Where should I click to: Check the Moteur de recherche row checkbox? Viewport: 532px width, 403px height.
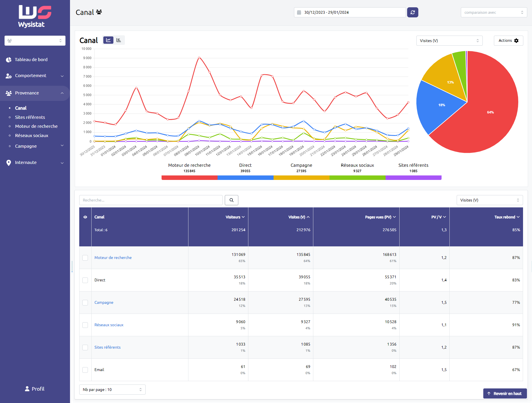(x=85, y=258)
